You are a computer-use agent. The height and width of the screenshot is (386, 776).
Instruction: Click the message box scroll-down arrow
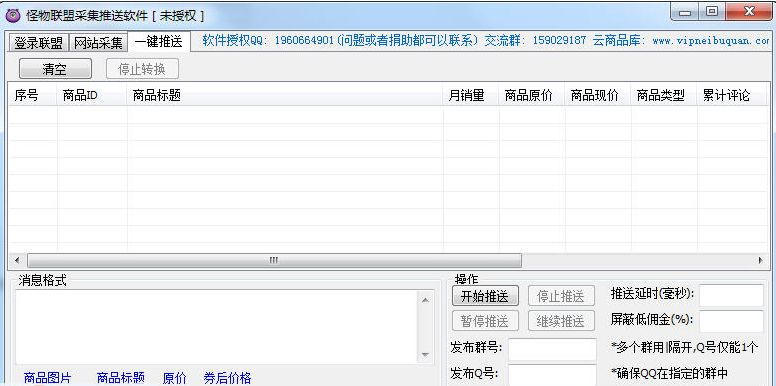pyautogui.click(x=425, y=355)
